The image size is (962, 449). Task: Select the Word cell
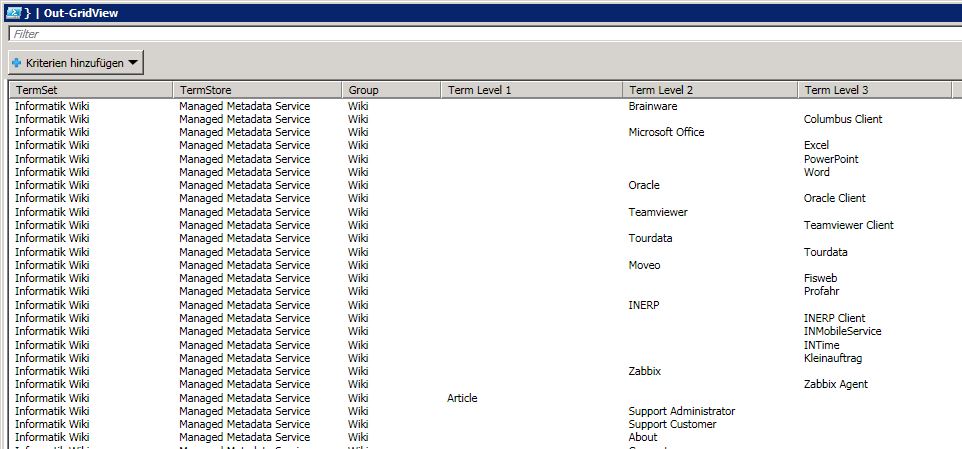[x=817, y=172]
